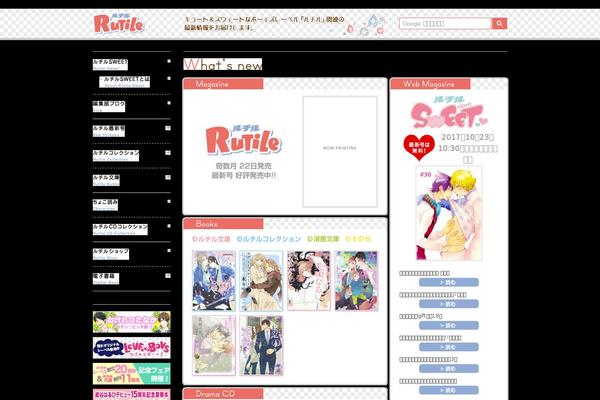
Task: Click the arrow icon next to 編集部ブログ
Action: click(x=169, y=103)
